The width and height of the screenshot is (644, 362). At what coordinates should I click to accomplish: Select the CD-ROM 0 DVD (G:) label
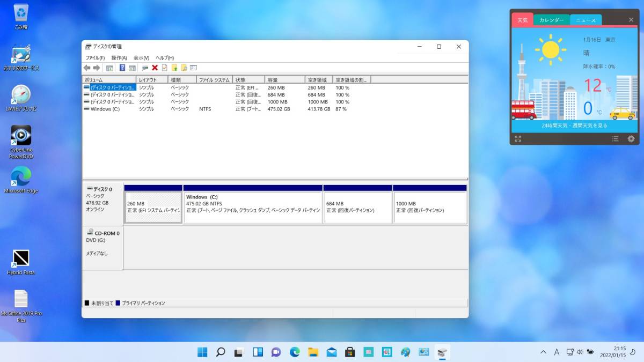pyautogui.click(x=103, y=248)
